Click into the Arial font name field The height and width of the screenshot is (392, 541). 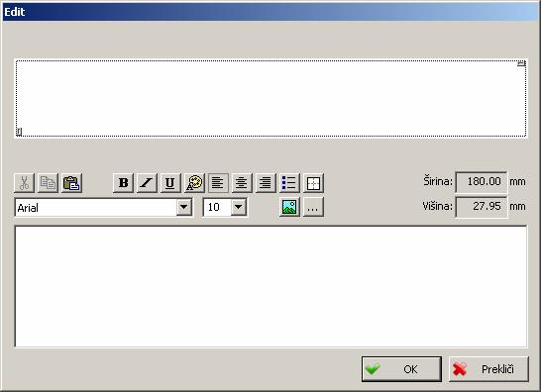95,208
